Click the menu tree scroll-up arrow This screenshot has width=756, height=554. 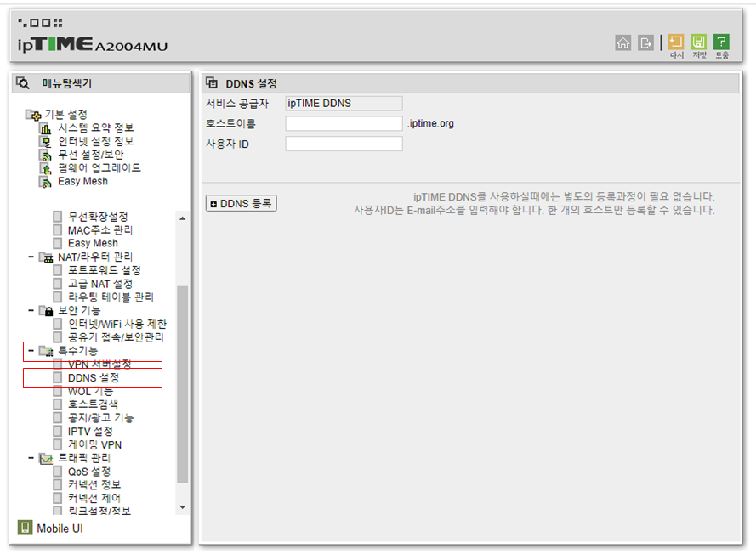(182, 218)
